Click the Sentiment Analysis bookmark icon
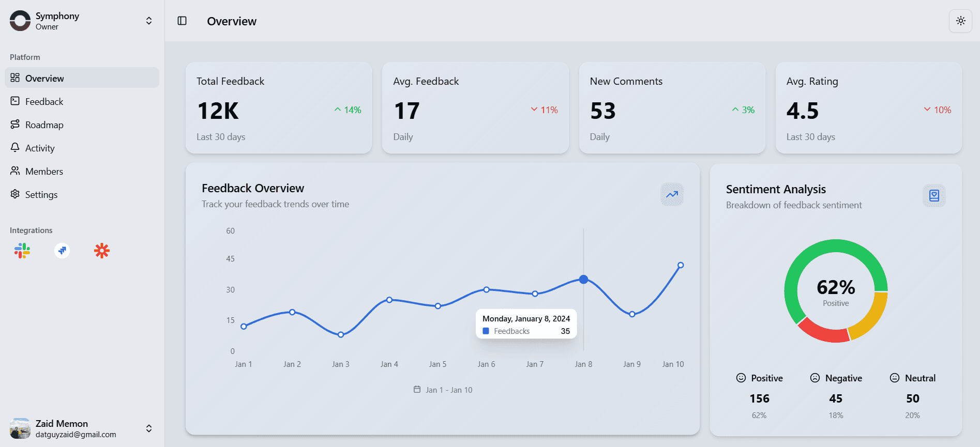The width and height of the screenshot is (980, 447). [x=934, y=195]
